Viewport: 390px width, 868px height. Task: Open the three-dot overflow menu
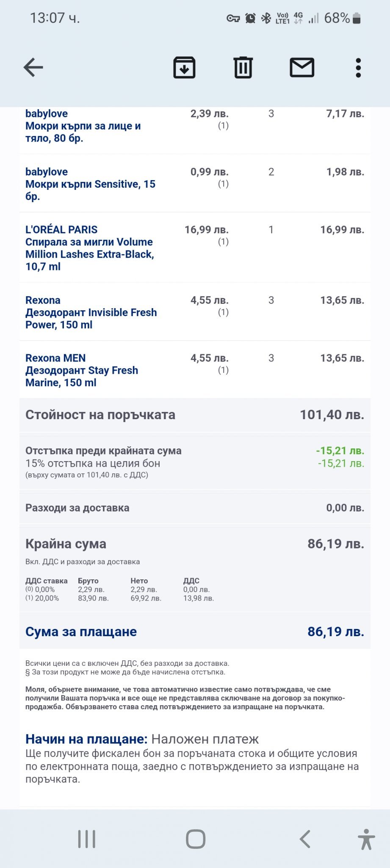coord(358,67)
